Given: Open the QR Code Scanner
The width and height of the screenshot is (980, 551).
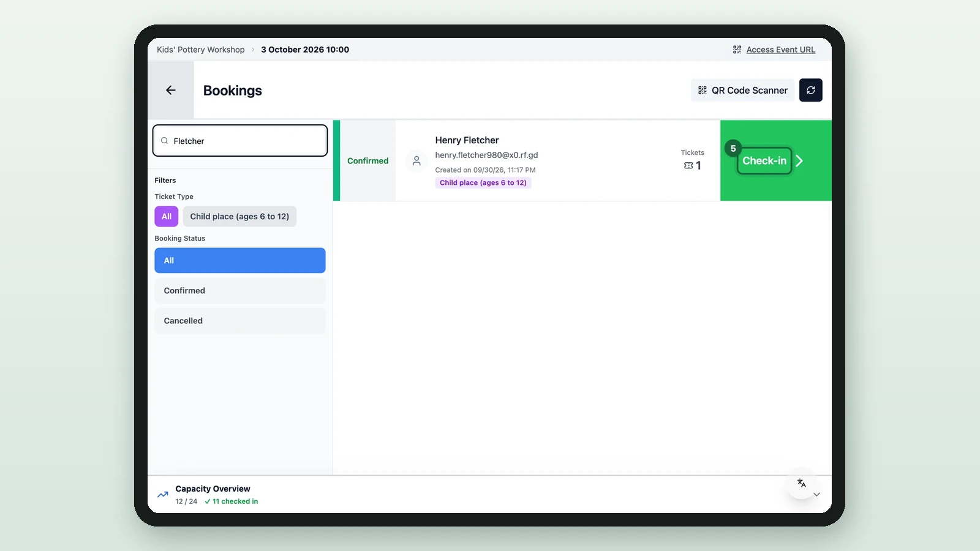Looking at the screenshot, I should pos(742,90).
